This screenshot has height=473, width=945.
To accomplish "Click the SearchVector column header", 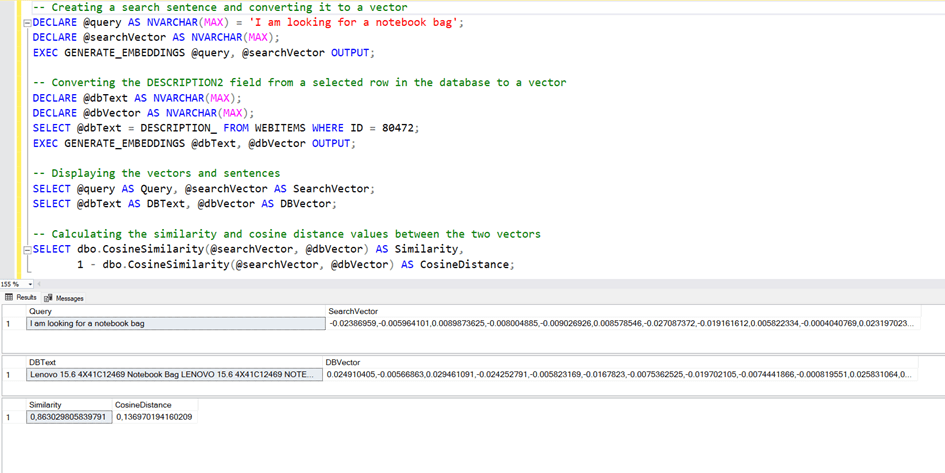I will [x=353, y=311].
